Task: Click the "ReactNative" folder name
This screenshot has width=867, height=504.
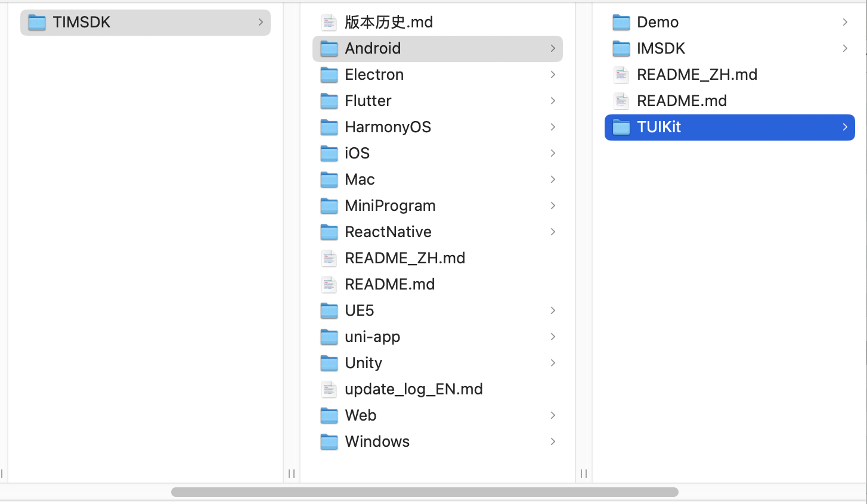Action: coord(388,232)
